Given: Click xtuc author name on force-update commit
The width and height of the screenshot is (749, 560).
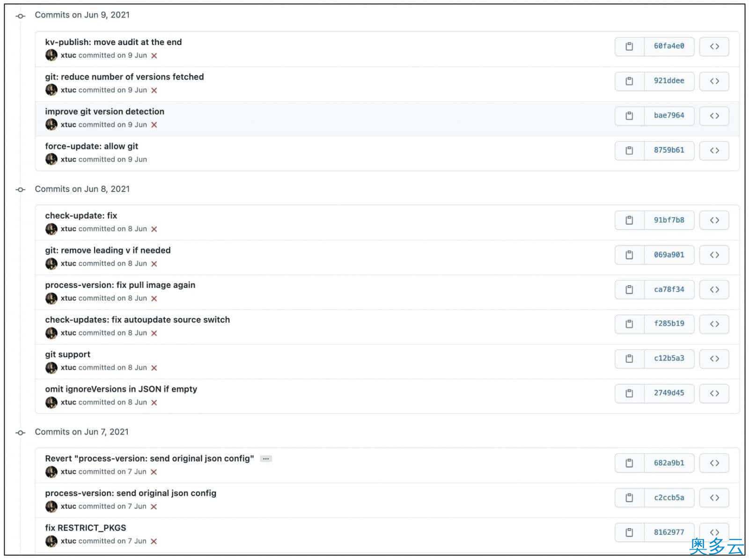Looking at the screenshot, I should [68, 159].
